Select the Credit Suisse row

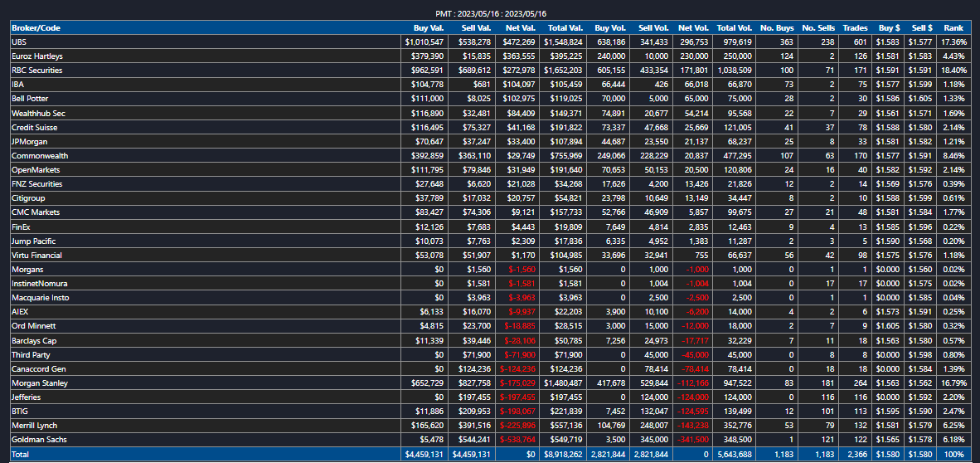tap(490, 127)
